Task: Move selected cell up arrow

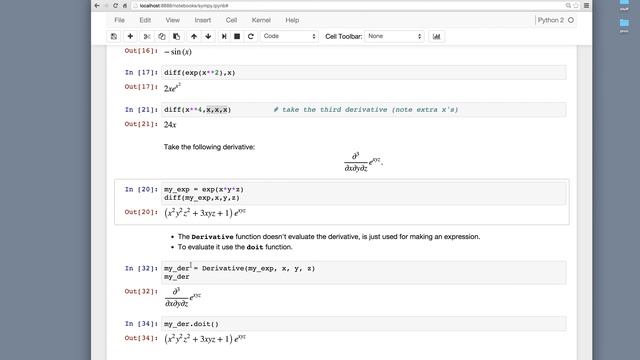Action: click(194, 36)
